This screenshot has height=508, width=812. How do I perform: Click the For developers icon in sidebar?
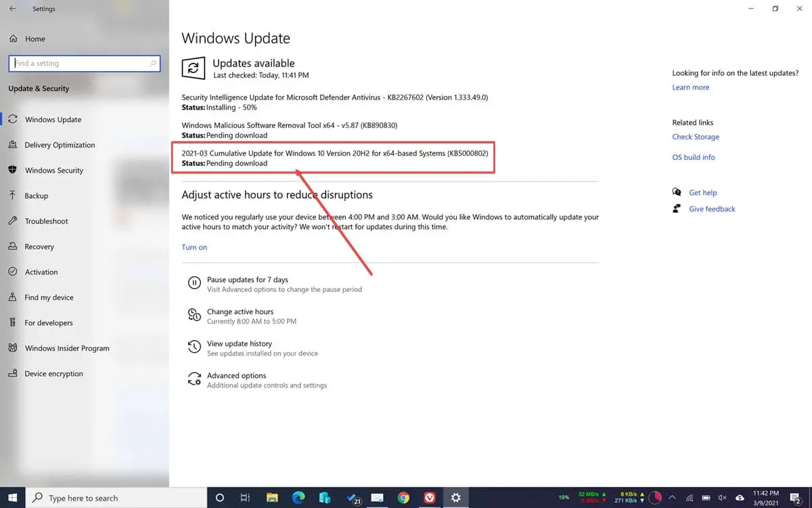(x=12, y=322)
